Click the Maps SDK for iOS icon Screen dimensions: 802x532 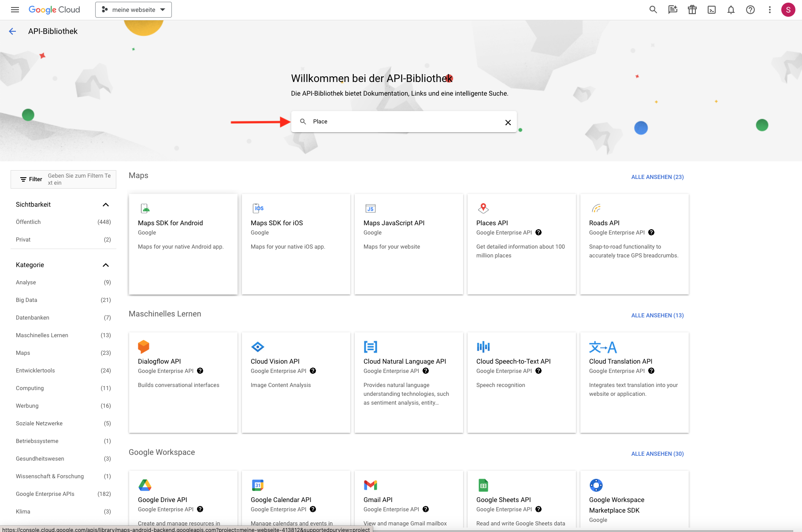(258, 208)
